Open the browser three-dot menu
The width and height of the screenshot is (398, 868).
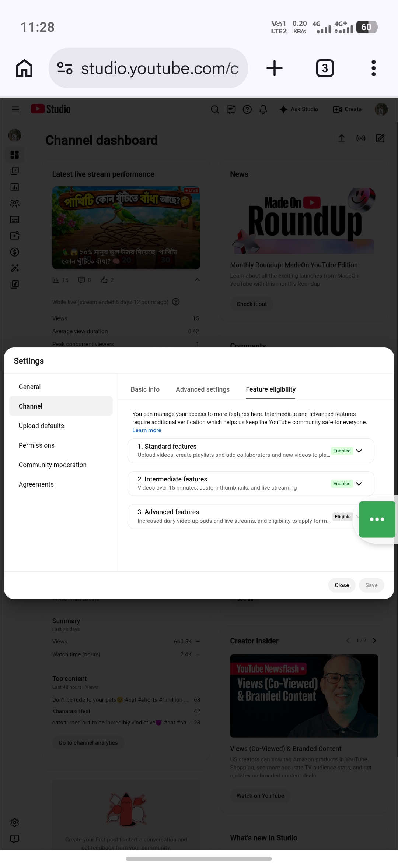pos(374,68)
